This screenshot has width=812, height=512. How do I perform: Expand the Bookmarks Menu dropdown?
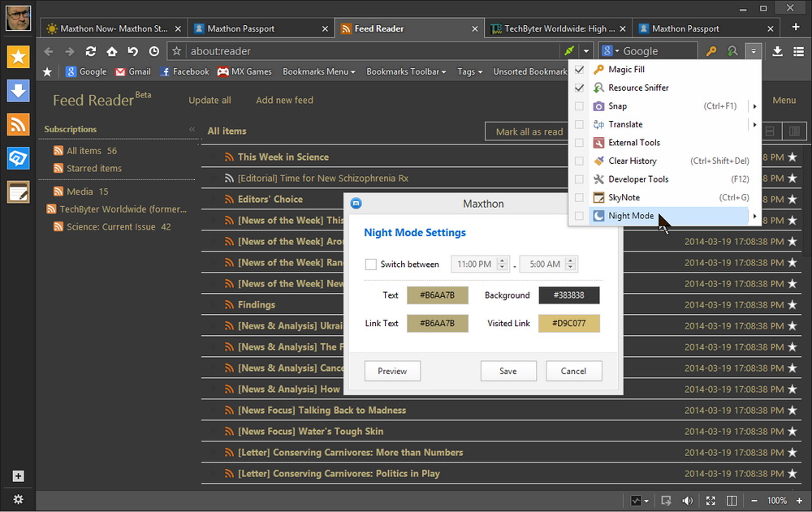tap(318, 72)
